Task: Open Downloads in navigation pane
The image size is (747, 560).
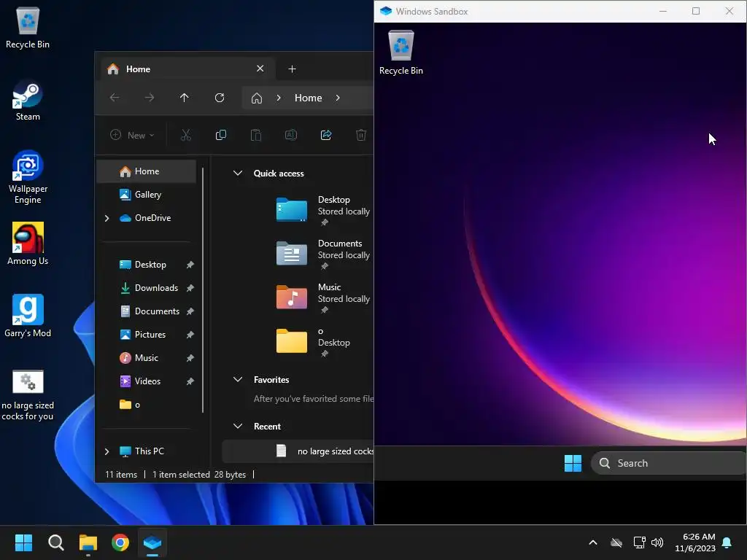Action: click(x=146, y=288)
